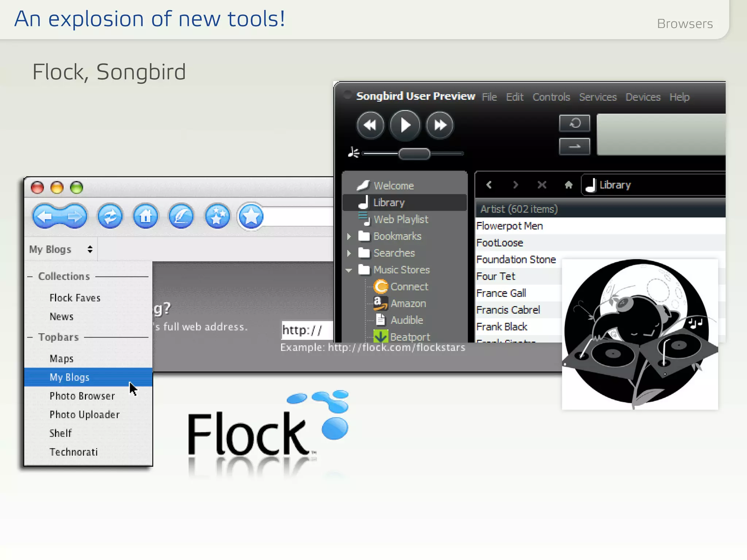Viewport: 747px width, 560px height.
Task: Click the Flock home icon
Action: click(146, 217)
